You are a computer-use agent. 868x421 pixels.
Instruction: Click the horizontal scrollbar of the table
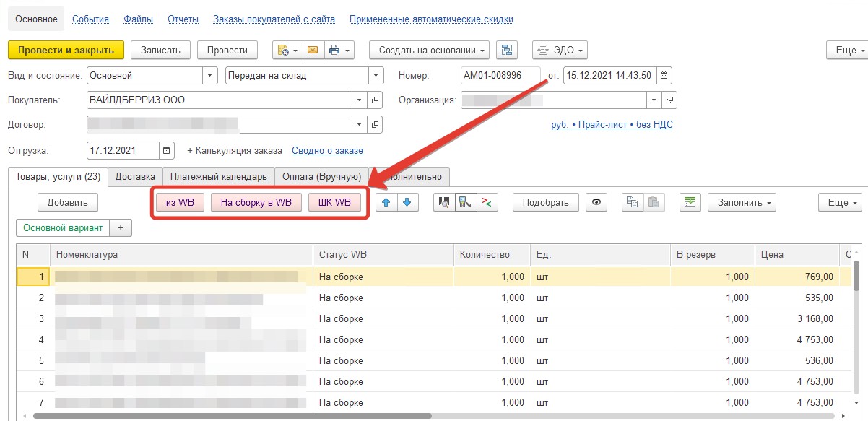pyautogui.click(x=231, y=415)
